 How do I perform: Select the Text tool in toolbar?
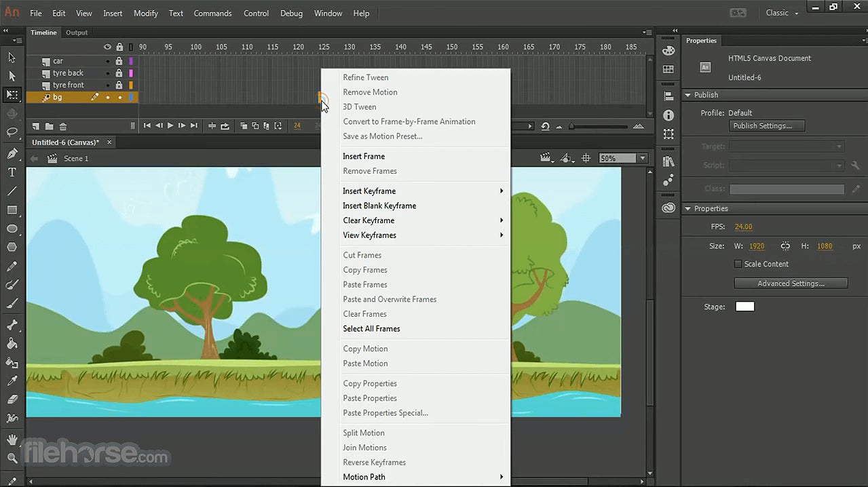coord(12,172)
